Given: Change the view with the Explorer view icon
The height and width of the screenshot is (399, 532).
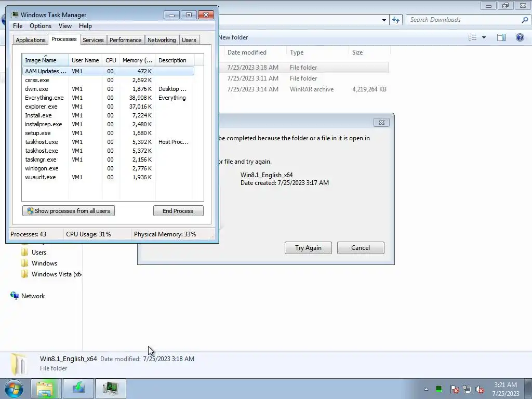Looking at the screenshot, I should point(472,37).
